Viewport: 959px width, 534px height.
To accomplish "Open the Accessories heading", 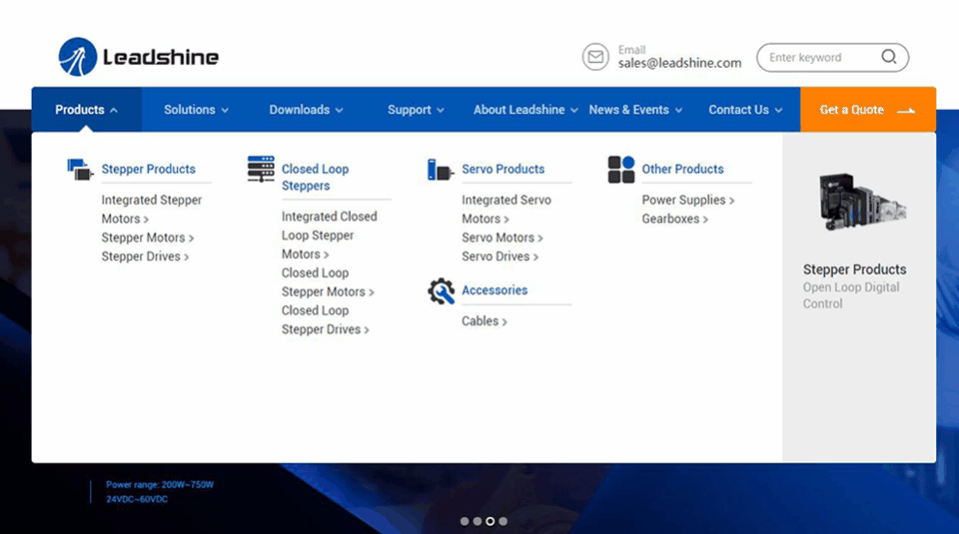I will coord(494,290).
